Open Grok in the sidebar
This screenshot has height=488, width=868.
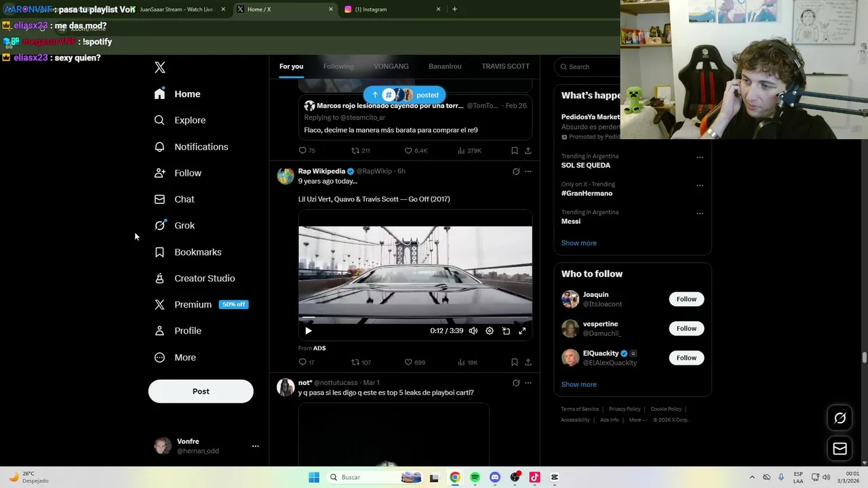tap(175, 226)
